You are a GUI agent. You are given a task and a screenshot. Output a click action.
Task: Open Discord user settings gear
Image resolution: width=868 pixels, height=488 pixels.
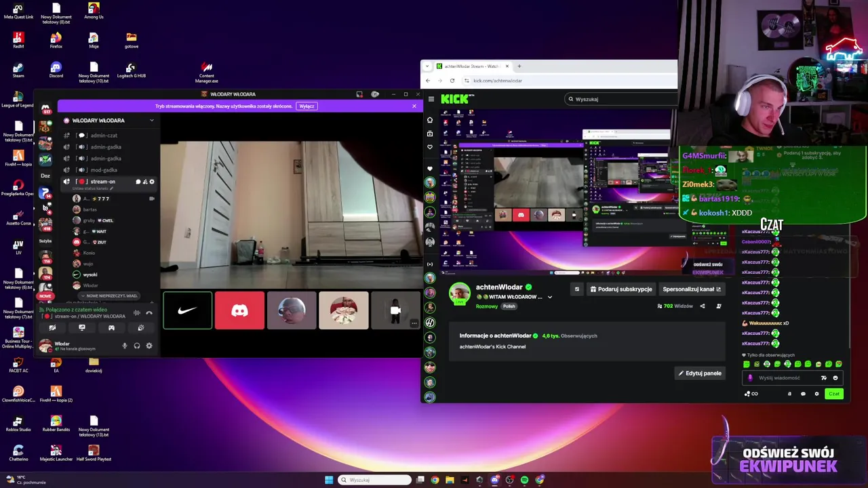[x=149, y=346]
